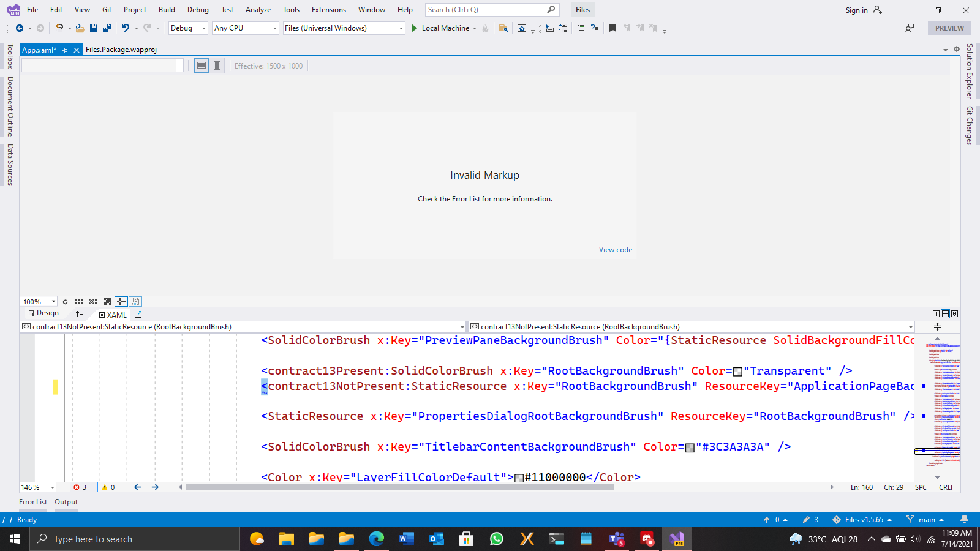Go to the next issue arrow
The width and height of the screenshot is (980, 551).
[x=155, y=487]
